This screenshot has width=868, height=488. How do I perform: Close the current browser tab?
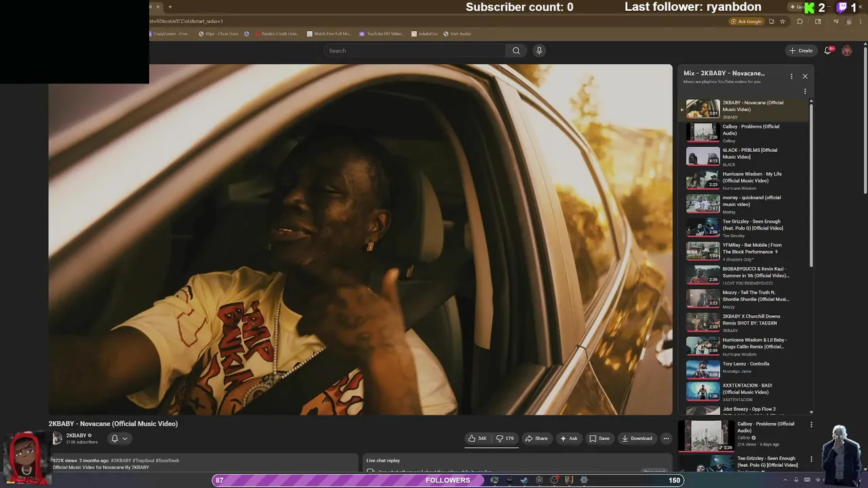pyautogui.click(x=158, y=7)
